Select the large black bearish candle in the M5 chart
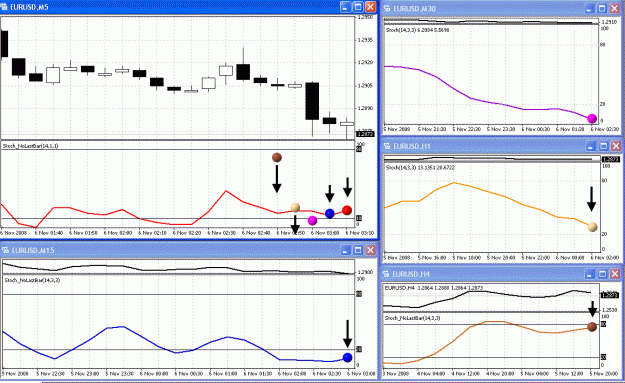 tap(312, 101)
